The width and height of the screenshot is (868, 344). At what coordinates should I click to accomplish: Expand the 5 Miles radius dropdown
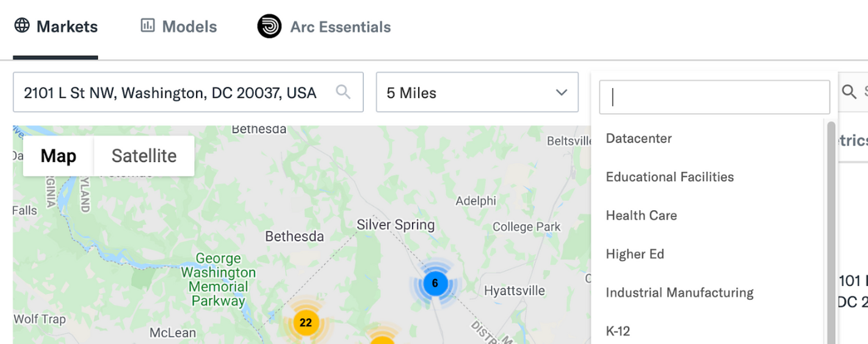coord(477,92)
